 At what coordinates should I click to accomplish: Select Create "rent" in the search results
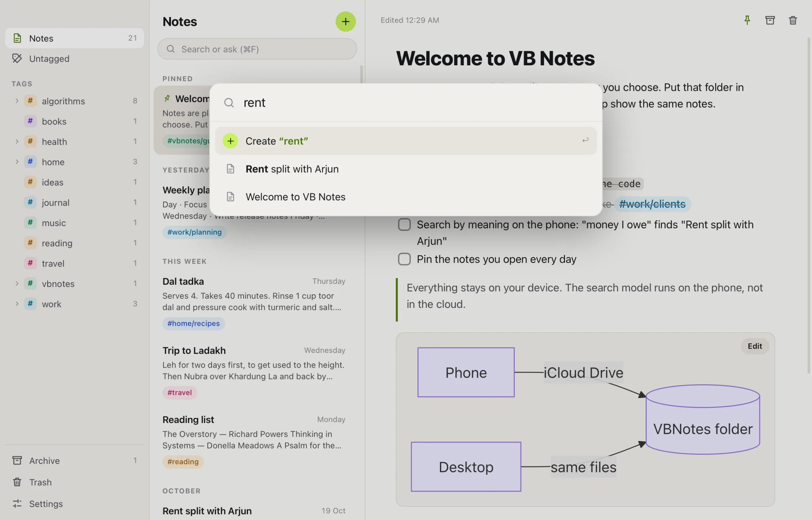coord(406,141)
